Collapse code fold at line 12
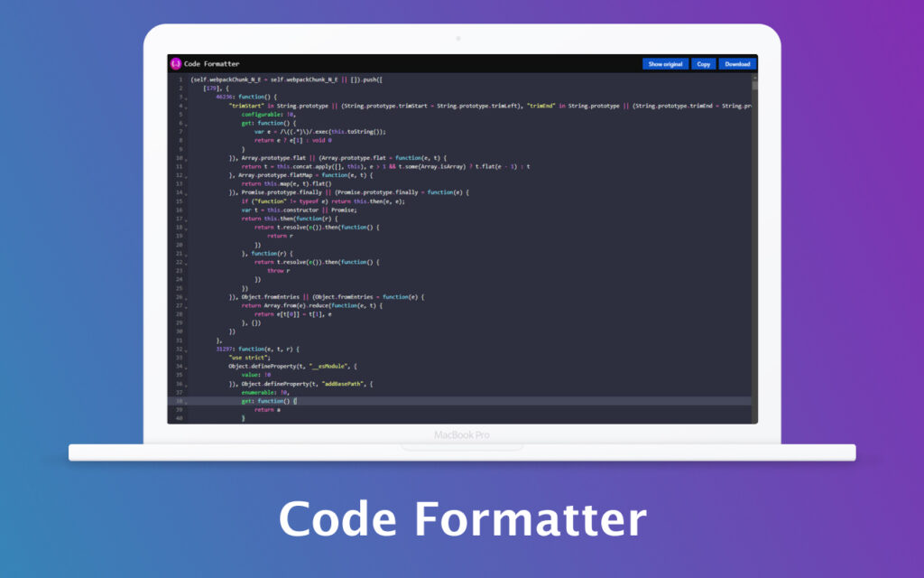This screenshot has width=924, height=578. click(x=186, y=176)
